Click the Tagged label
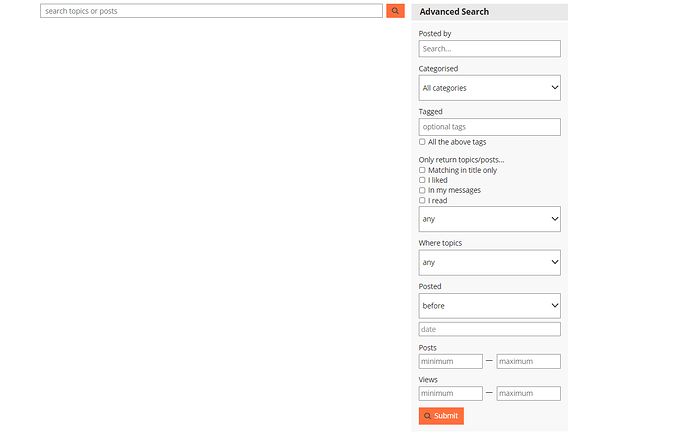The height and width of the screenshot is (443, 690). point(430,112)
